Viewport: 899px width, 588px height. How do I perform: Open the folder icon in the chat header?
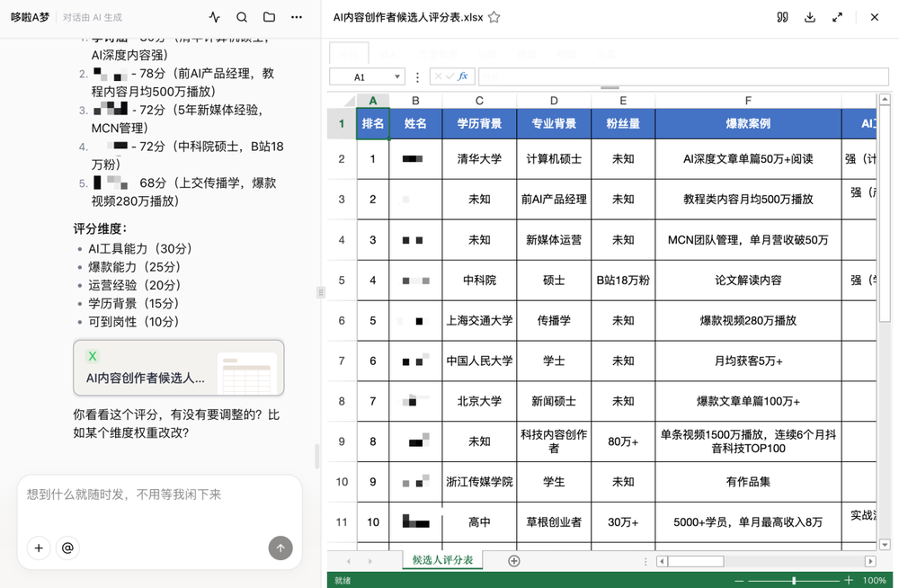pyautogui.click(x=267, y=16)
